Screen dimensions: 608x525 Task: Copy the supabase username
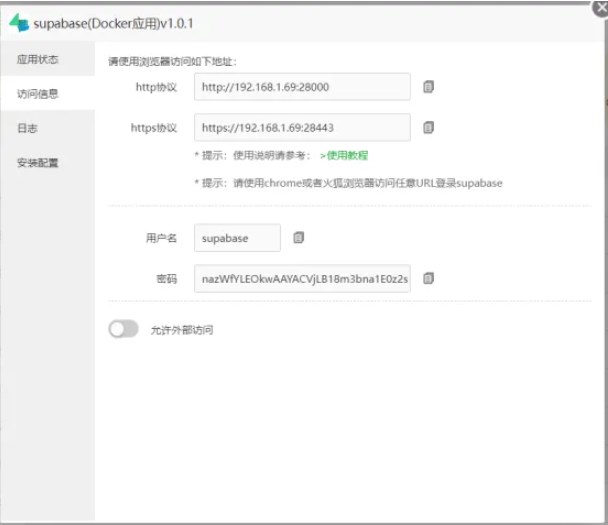click(x=298, y=238)
